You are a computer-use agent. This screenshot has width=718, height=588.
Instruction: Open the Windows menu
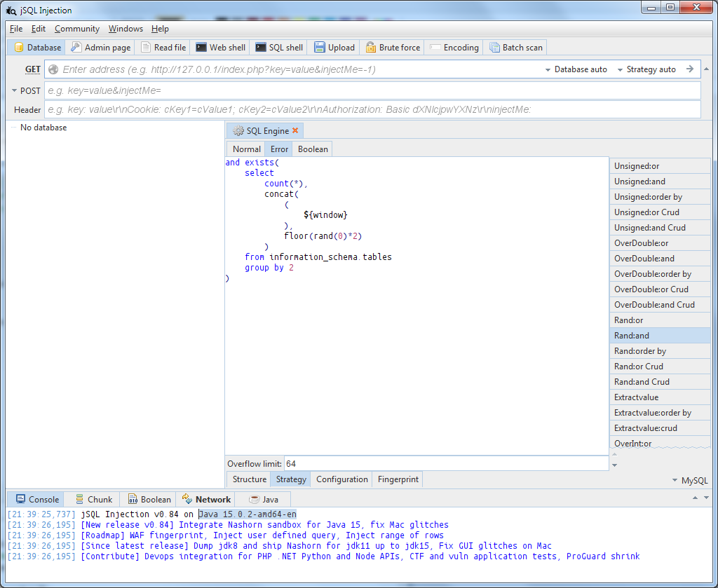[126, 29]
